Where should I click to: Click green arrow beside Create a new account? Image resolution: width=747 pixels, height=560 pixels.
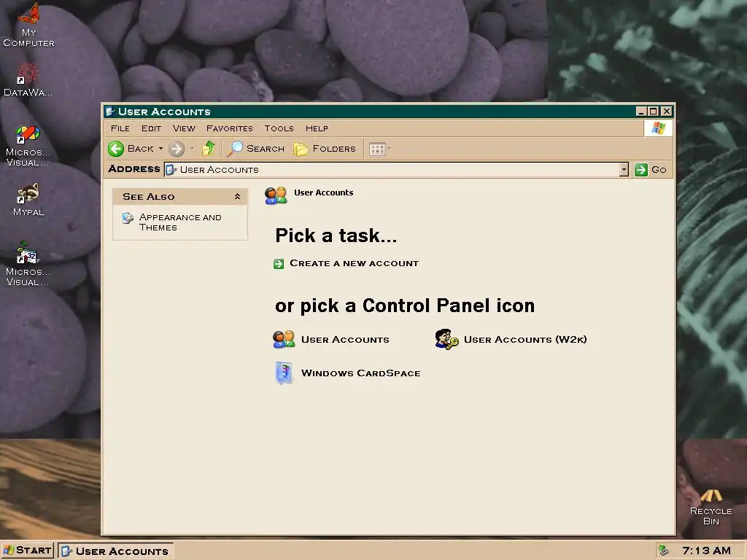click(279, 264)
